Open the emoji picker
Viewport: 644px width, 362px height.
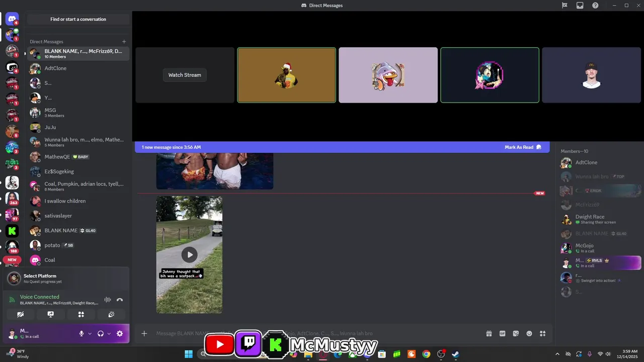pyautogui.click(x=529, y=333)
